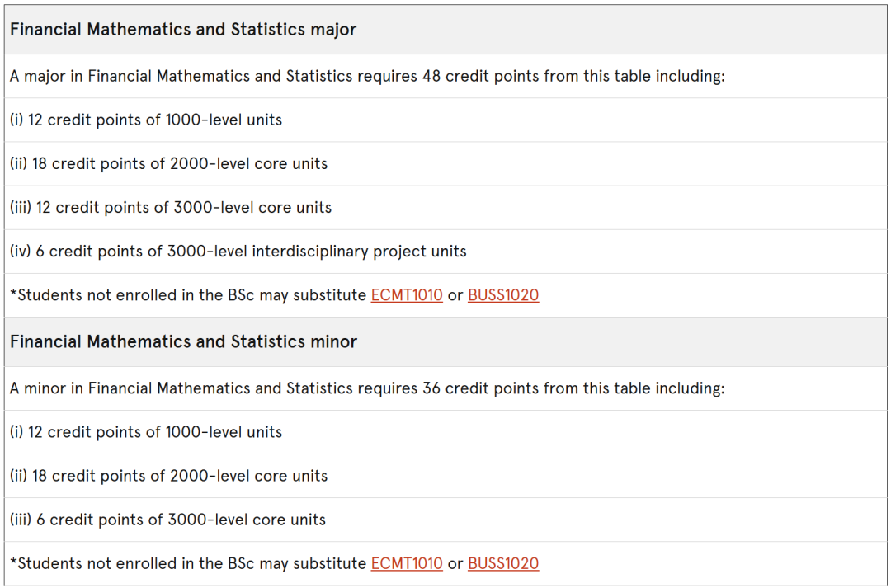Click the number 48 in the major requirement
This screenshot has width=891, height=588.
[x=431, y=76]
